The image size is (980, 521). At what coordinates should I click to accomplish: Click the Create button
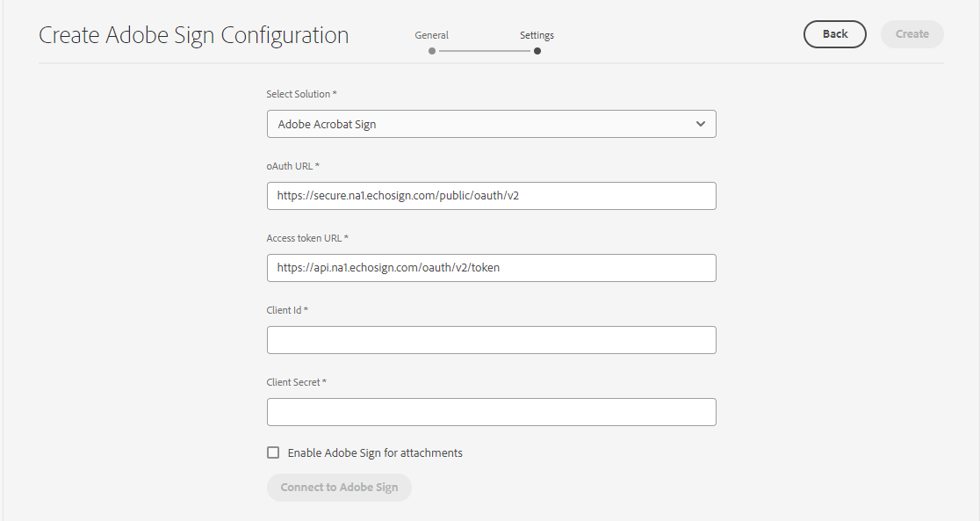tap(912, 34)
